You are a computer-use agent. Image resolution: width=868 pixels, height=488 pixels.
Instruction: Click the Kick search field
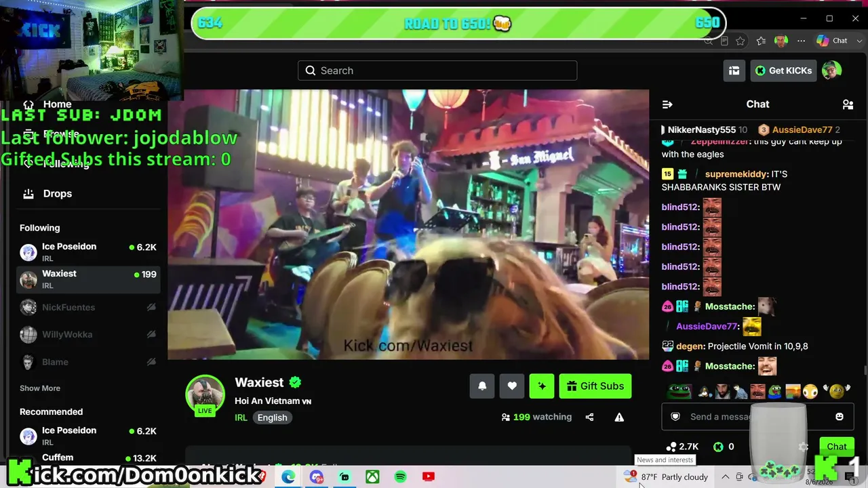[x=437, y=70]
